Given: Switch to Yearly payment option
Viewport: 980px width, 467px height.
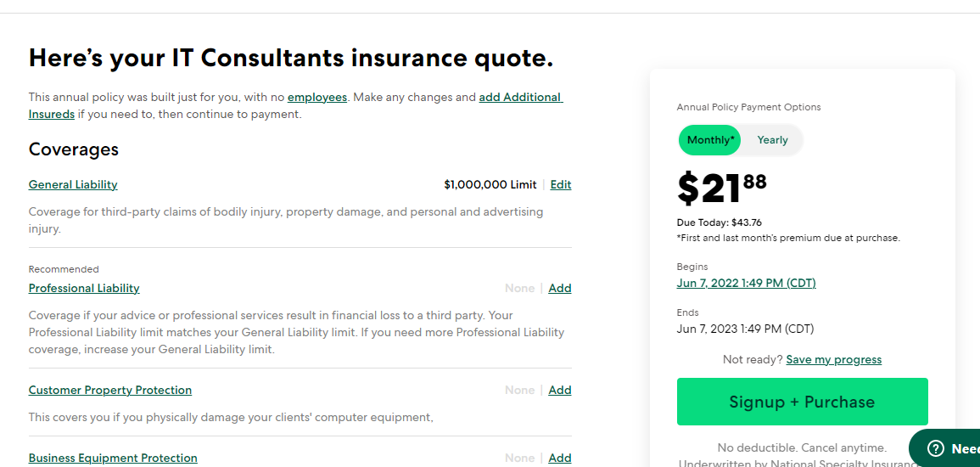Looking at the screenshot, I should [x=772, y=140].
